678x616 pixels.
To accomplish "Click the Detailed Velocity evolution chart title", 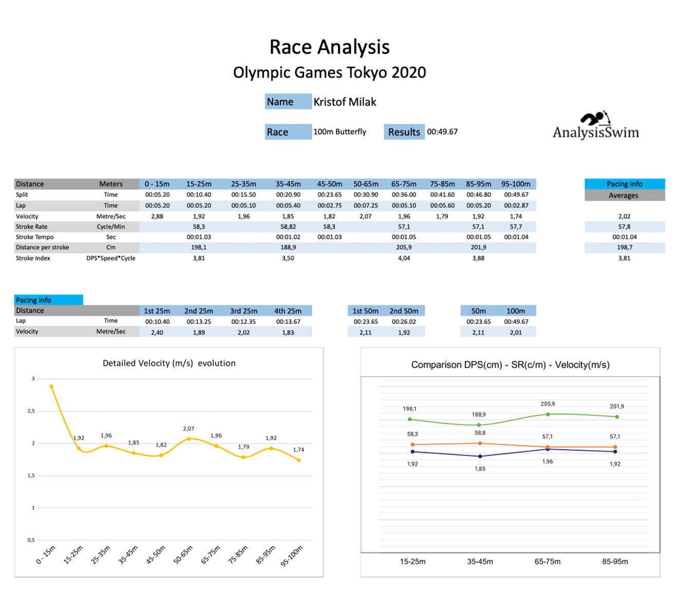I will pos(169,363).
